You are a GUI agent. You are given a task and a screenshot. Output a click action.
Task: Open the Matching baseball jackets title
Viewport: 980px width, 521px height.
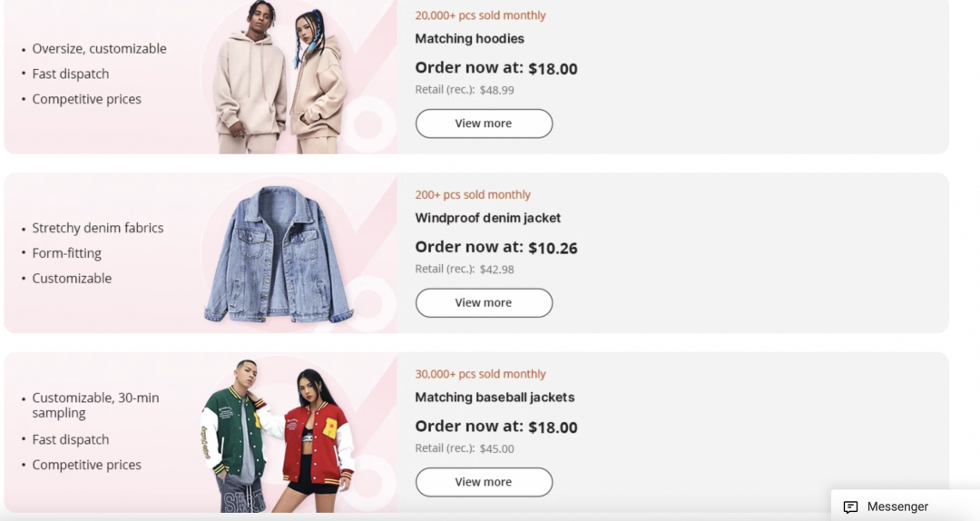click(x=495, y=398)
